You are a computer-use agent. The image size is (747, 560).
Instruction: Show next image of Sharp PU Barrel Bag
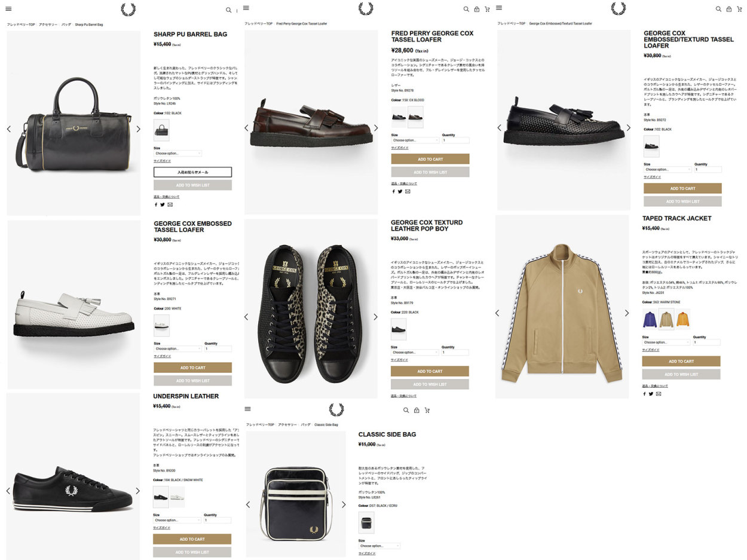coord(138,129)
